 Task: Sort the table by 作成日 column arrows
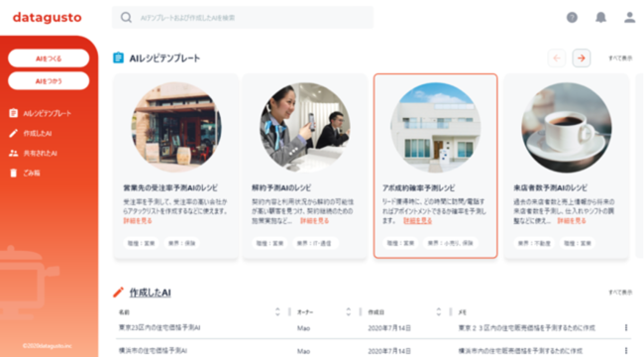click(439, 311)
